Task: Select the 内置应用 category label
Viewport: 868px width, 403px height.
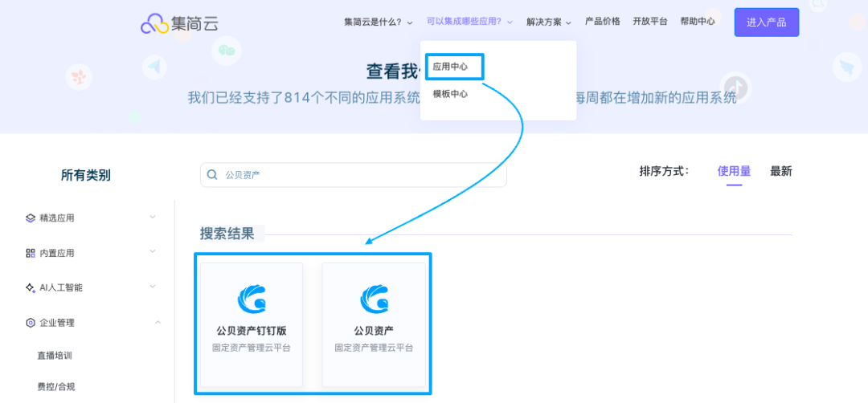Action: [x=57, y=253]
